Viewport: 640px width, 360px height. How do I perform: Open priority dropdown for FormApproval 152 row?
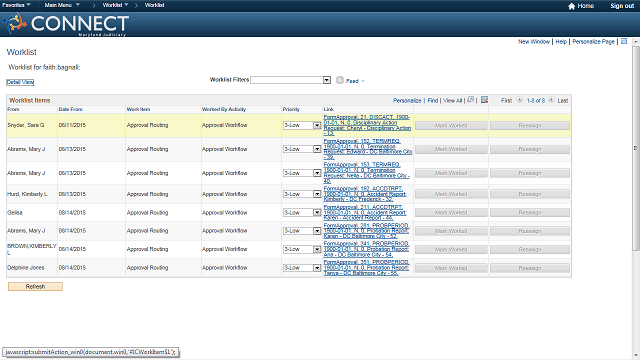pos(317,149)
